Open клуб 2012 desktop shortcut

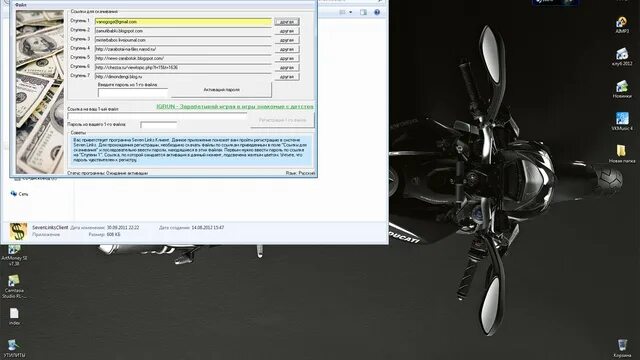tap(622, 57)
